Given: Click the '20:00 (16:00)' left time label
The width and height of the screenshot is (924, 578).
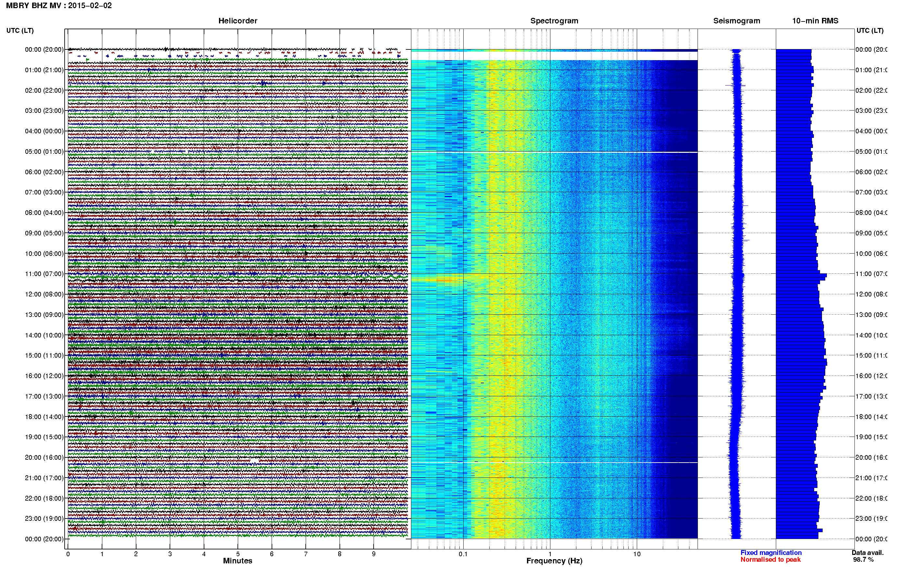Looking at the screenshot, I should [x=44, y=457].
